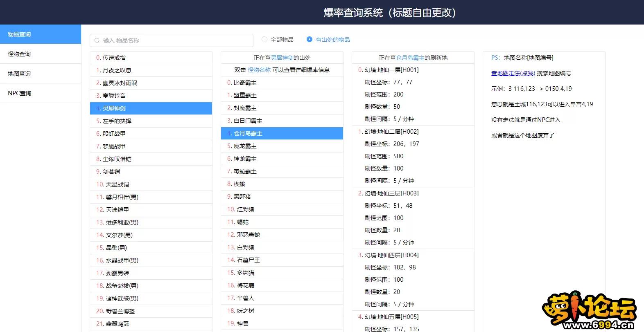The image size is (644, 332).
Task: Choose monster 蝎蛇
Action: pyautogui.click(x=282, y=222)
